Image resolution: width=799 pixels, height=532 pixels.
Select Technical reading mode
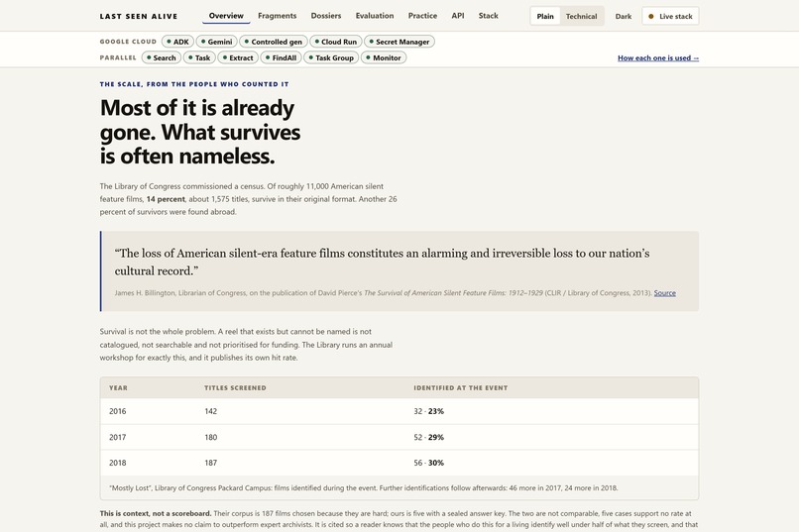(581, 16)
